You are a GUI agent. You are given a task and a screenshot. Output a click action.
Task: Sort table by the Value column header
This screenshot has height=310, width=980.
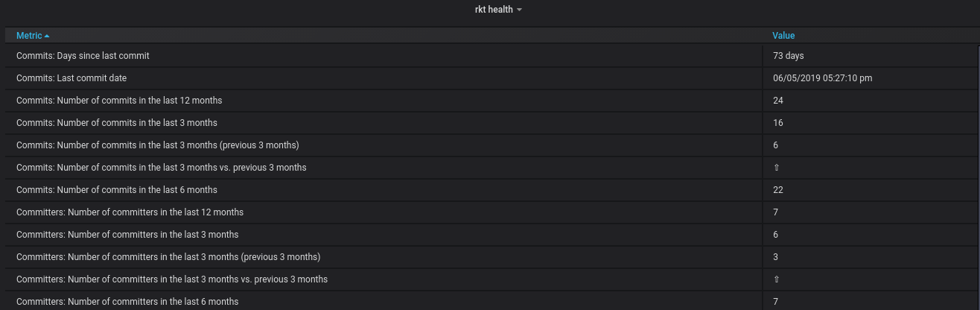[783, 36]
